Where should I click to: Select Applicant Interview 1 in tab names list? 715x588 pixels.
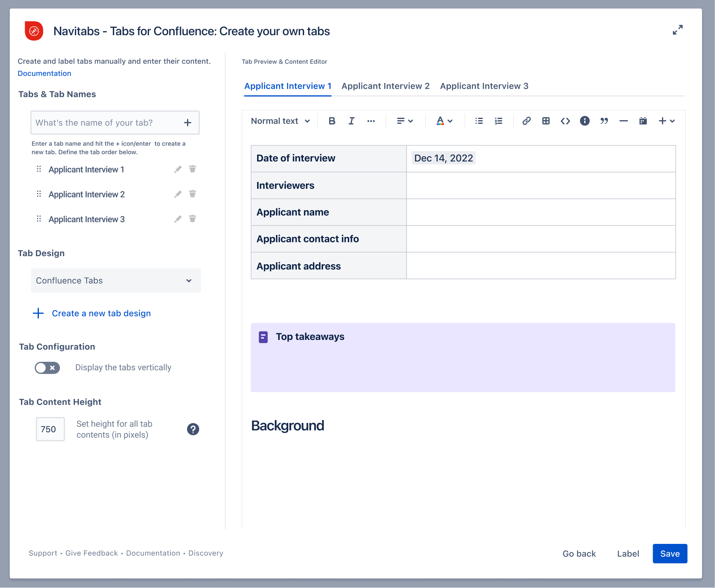tap(86, 170)
